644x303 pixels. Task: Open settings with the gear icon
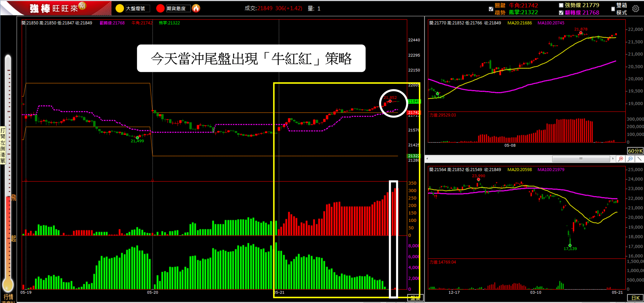636,9
